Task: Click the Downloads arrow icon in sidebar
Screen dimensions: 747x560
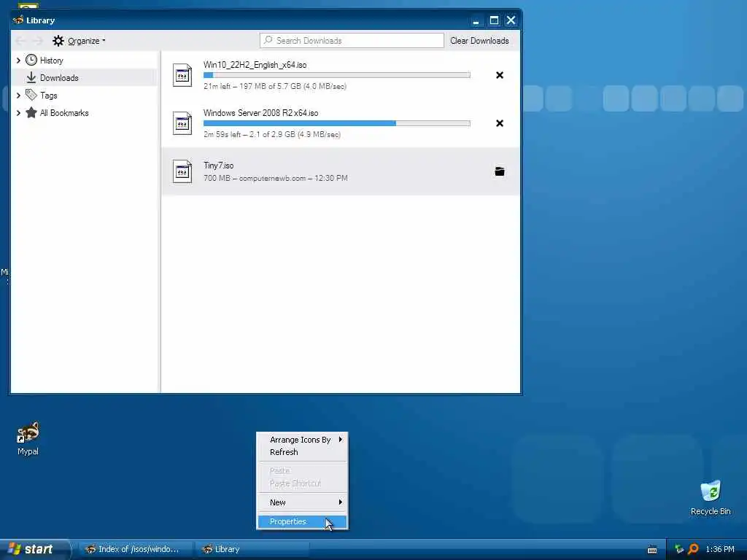Action: 31,77
